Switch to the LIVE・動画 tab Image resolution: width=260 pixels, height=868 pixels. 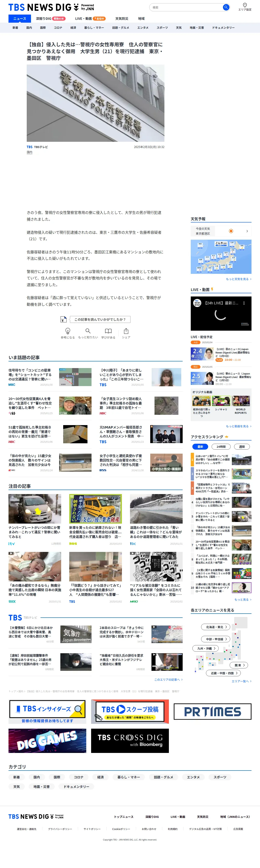pyautogui.click(x=90, y=19)
